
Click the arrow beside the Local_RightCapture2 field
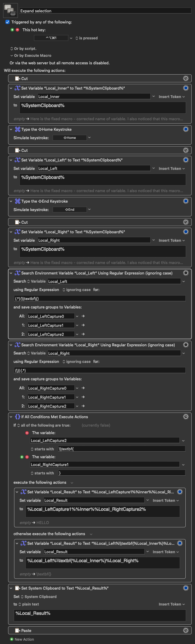pos(83,406)
